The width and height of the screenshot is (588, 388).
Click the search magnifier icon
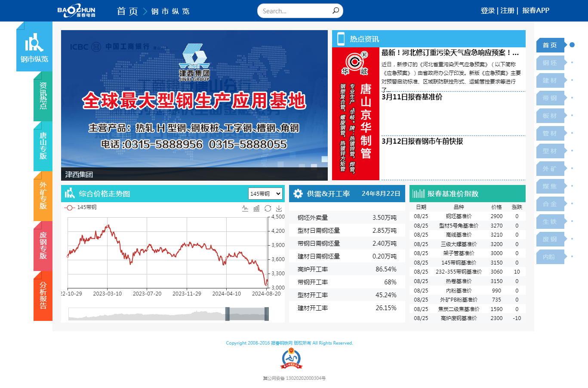click(336, 10)
